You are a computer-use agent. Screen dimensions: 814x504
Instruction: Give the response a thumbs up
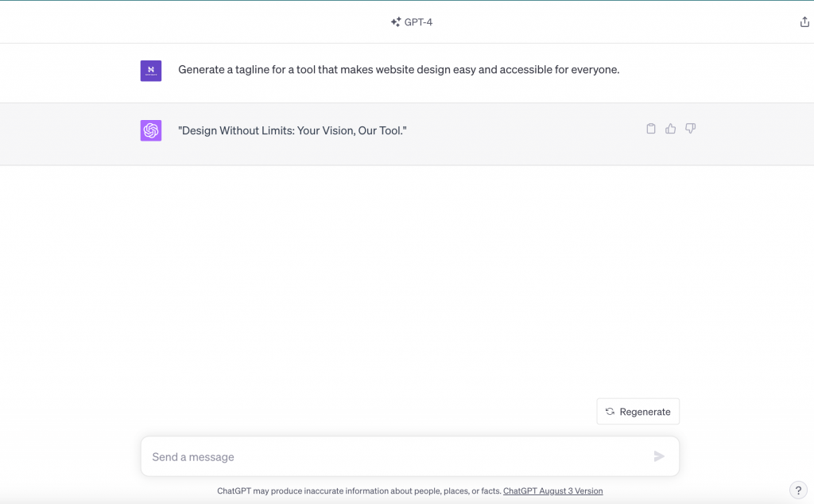point(670,128)
